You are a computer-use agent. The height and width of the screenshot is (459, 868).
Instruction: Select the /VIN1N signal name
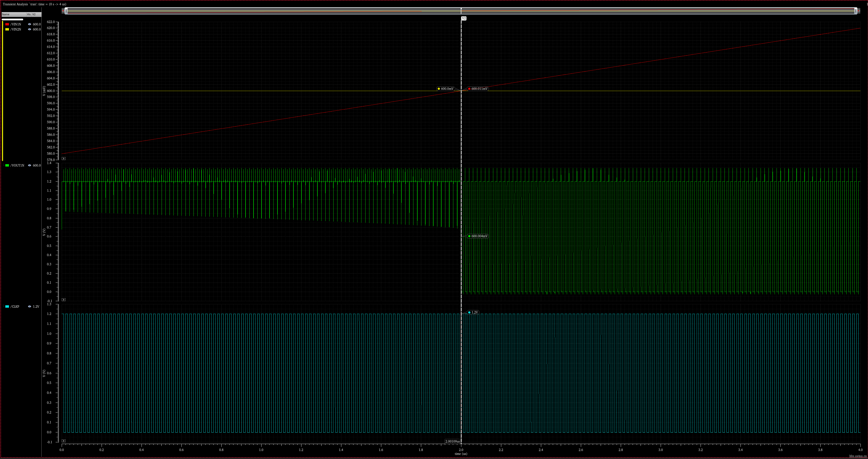point(16,24)
